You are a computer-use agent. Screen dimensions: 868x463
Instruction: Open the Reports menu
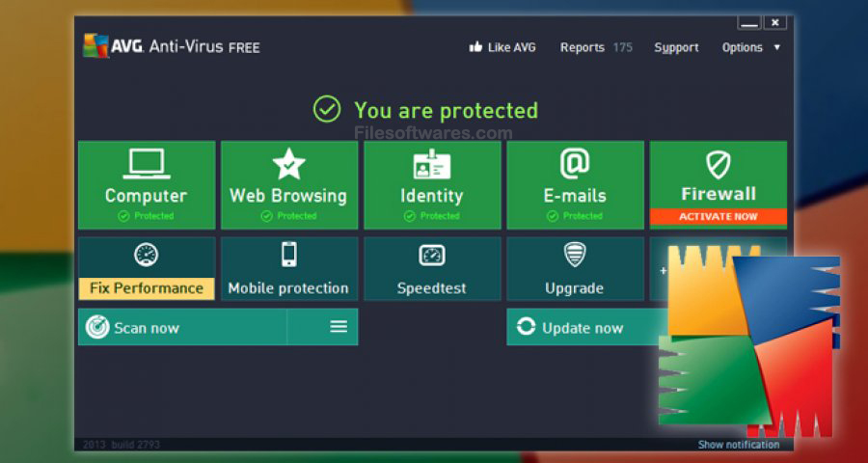tap(583, 47)
